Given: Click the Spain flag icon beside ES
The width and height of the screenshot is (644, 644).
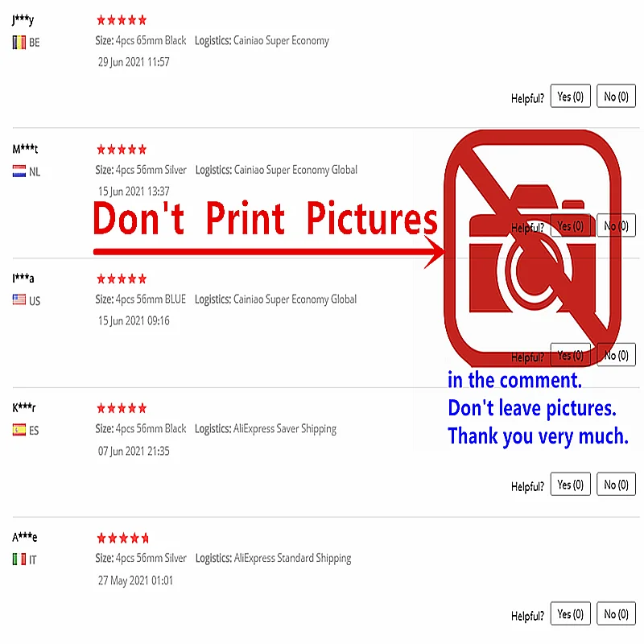Looking at the screenshot, I should (x=19, y=430).
